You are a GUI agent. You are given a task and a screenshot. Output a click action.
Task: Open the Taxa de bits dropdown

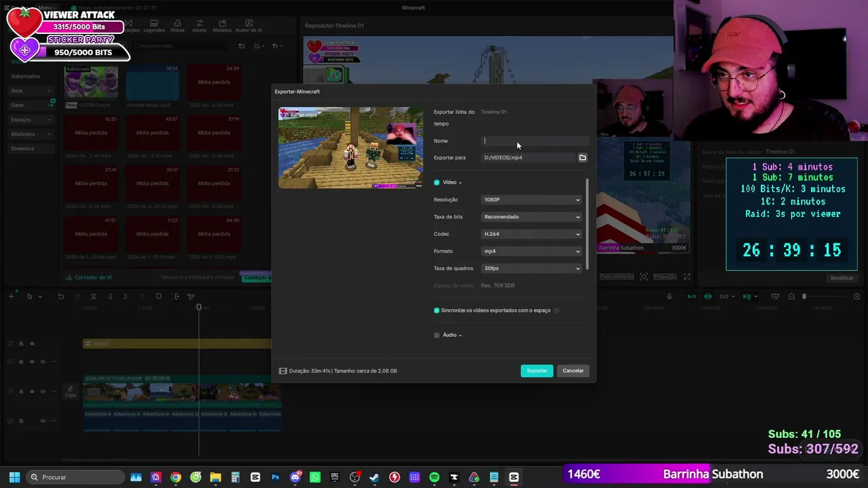click(532, 217)
